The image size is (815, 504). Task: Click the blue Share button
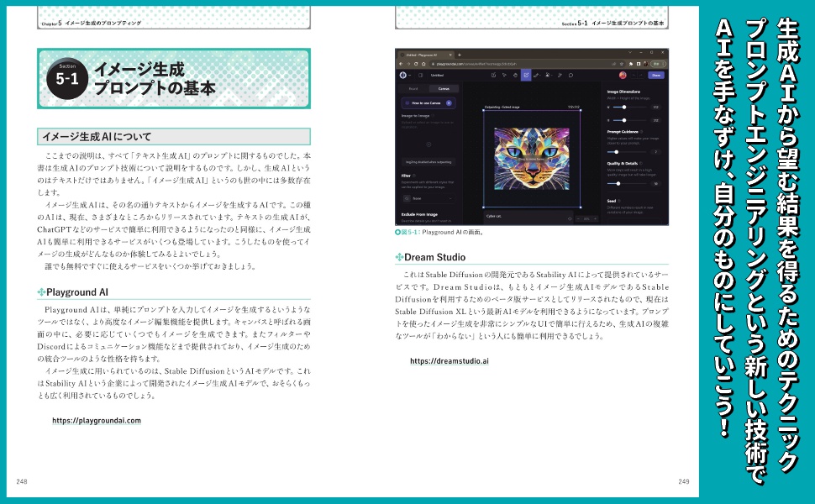point(656,75)
